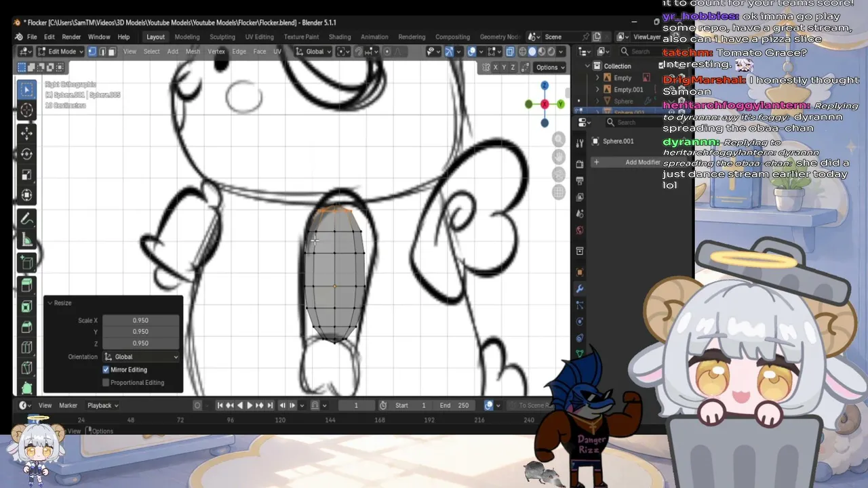Viewport: 868px width, 488px height.
Task: Toggle X-ray mode
Action: [x=510, y=52]
